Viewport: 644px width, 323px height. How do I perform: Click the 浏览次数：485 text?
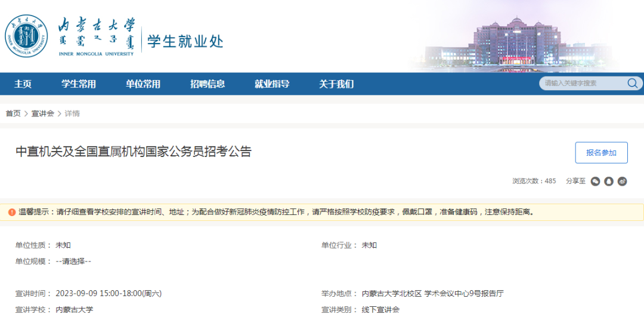coord(534,181)
